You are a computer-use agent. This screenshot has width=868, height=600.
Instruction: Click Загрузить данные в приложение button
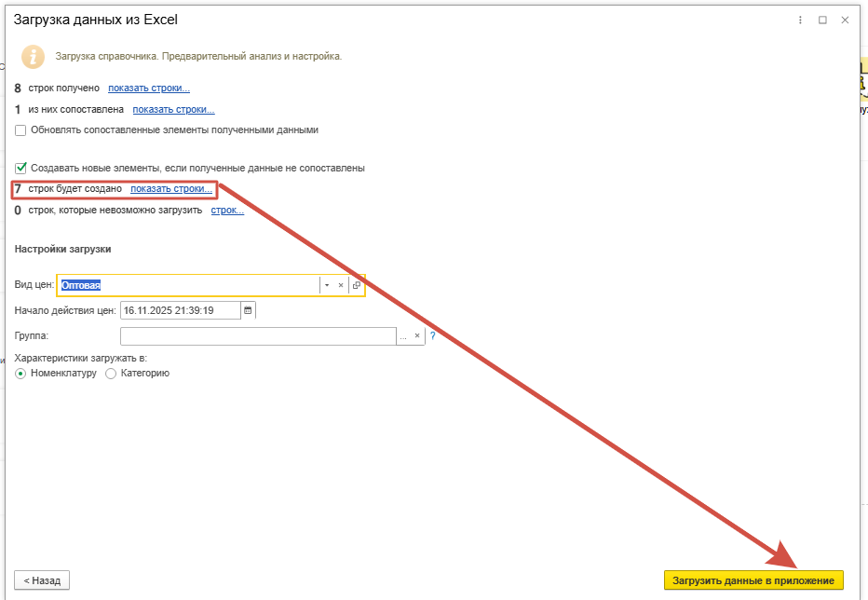tap(753, 580)
